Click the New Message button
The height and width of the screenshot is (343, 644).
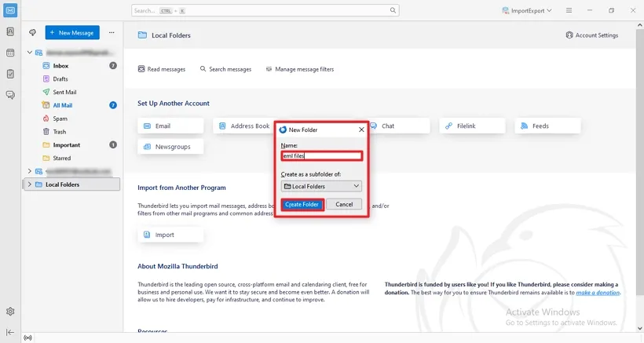72,32
